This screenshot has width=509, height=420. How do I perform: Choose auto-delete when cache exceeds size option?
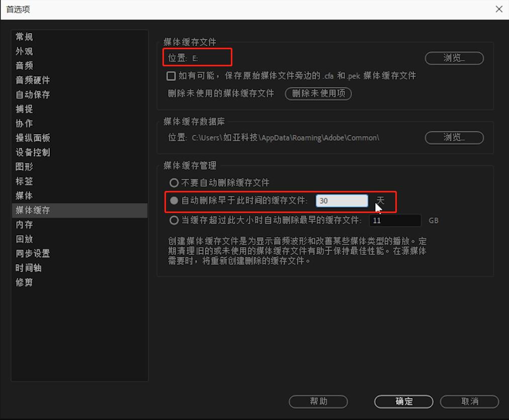[x=174, y=220]
